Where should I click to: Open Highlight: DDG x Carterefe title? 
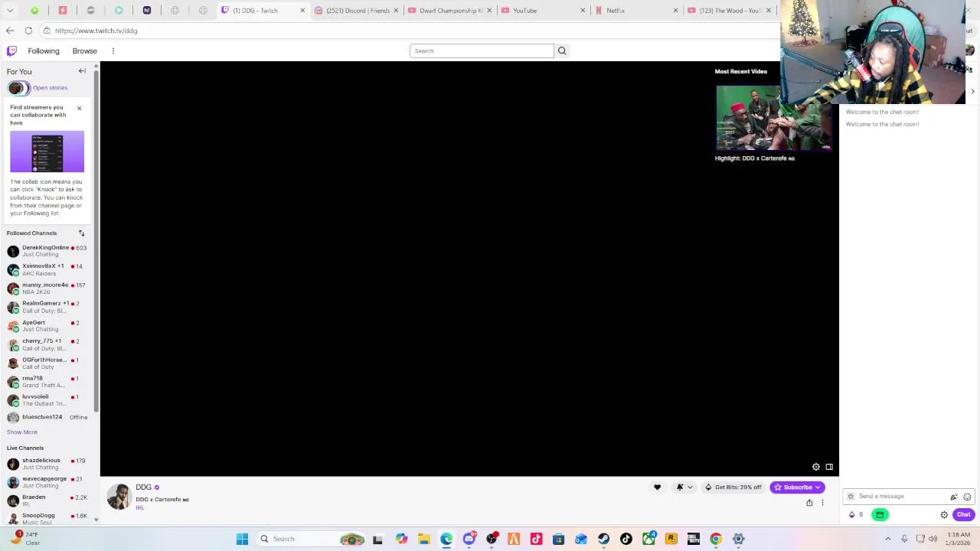click(x=754, y=158)
